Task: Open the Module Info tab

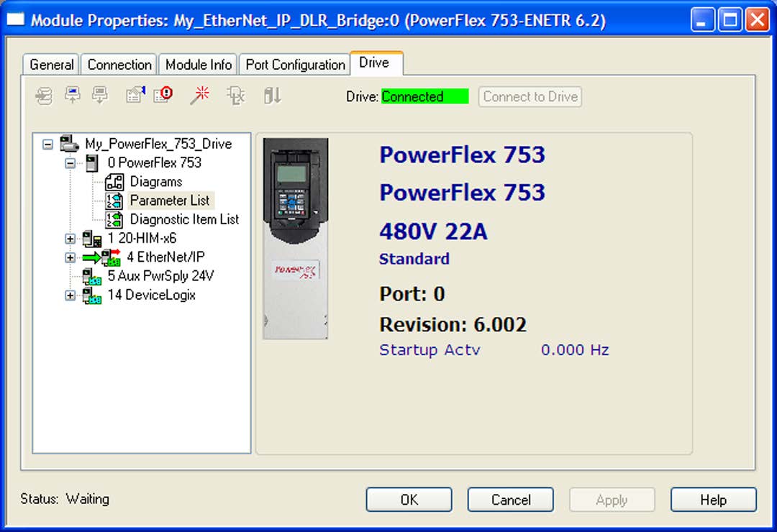Action: click(x=199, y=65)
